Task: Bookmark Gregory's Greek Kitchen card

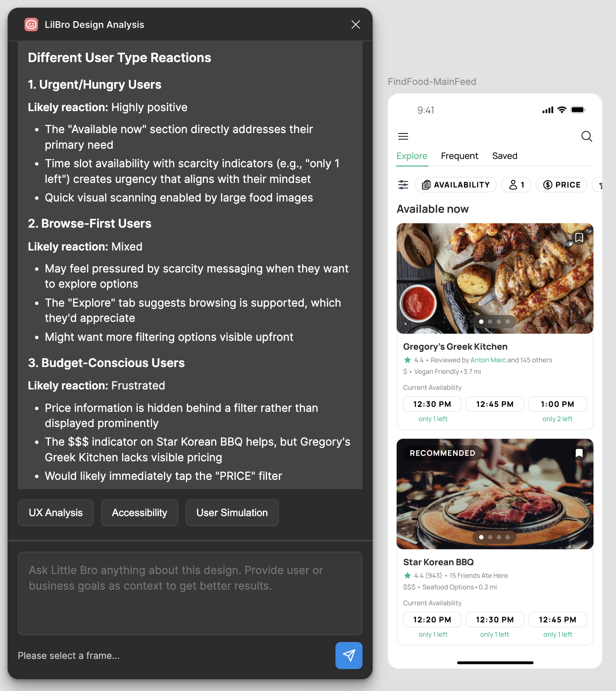Action: coord(579,238)
